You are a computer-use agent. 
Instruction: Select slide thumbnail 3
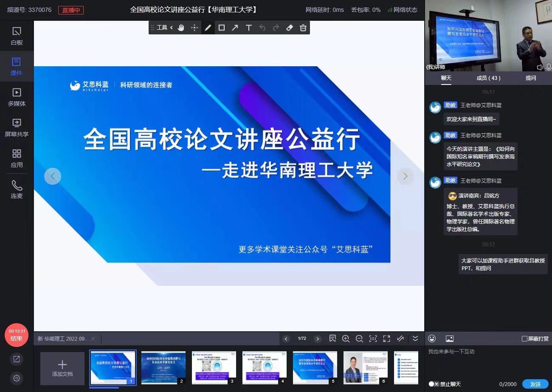[x=214, y=368]
